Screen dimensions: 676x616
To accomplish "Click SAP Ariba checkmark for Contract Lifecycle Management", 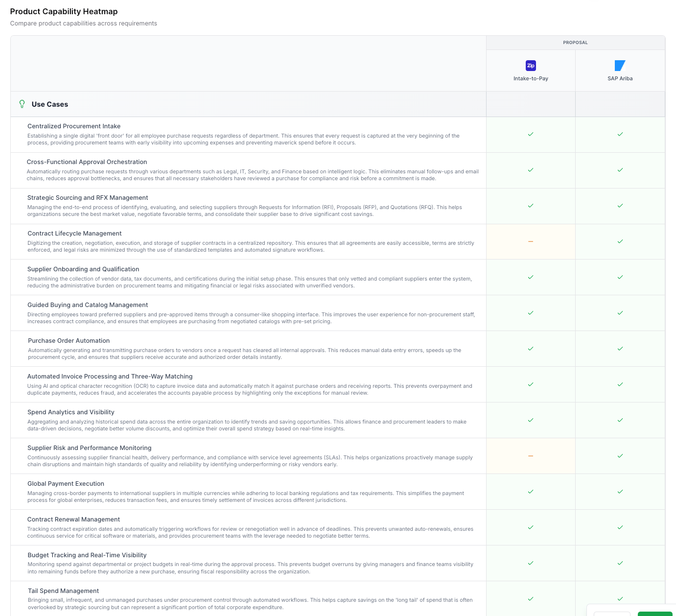I will coord(620,241).
